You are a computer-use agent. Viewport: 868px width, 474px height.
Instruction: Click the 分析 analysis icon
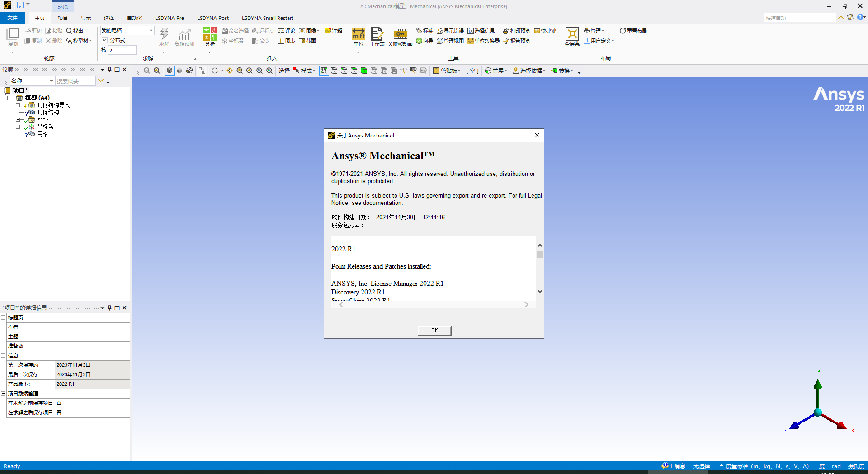(210, 37)
